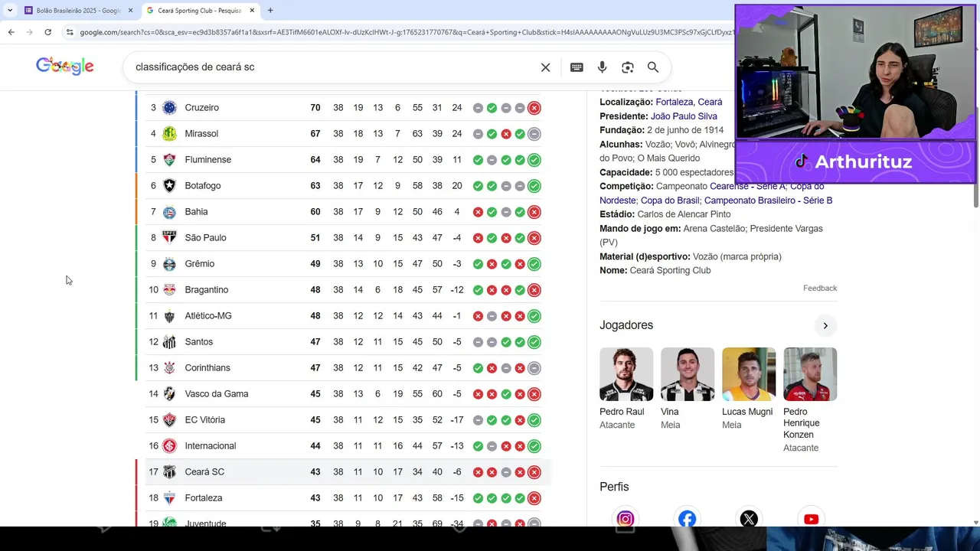
Task: Open the tab search dropdown arrow
Action: [9, 10]
